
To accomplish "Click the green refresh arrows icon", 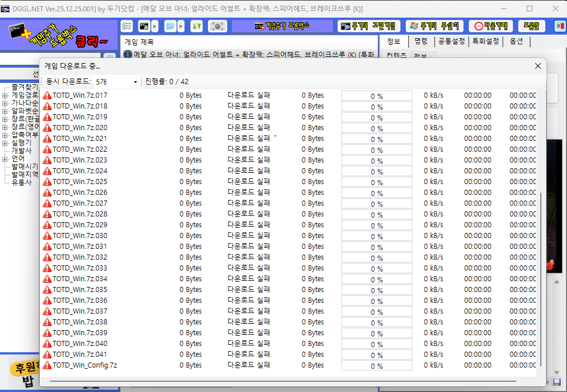I will point(197,26).
